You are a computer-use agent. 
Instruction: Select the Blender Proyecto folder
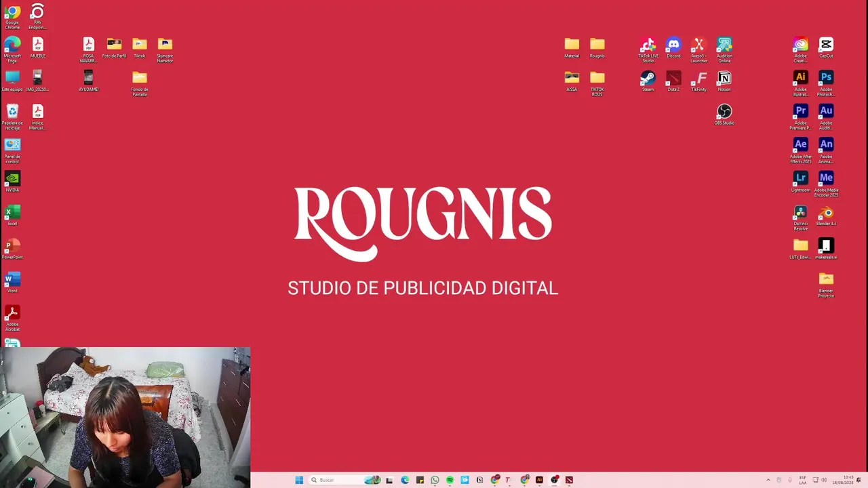pos(826,285)
